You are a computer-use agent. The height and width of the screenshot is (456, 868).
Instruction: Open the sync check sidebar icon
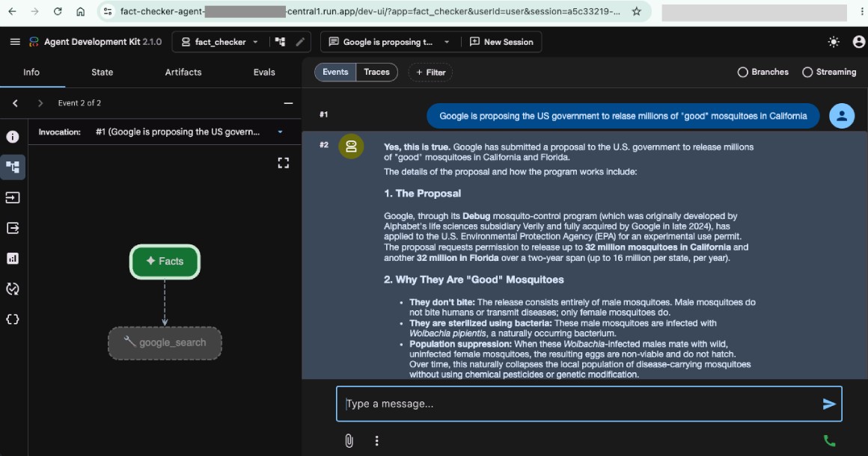[13, 289]
